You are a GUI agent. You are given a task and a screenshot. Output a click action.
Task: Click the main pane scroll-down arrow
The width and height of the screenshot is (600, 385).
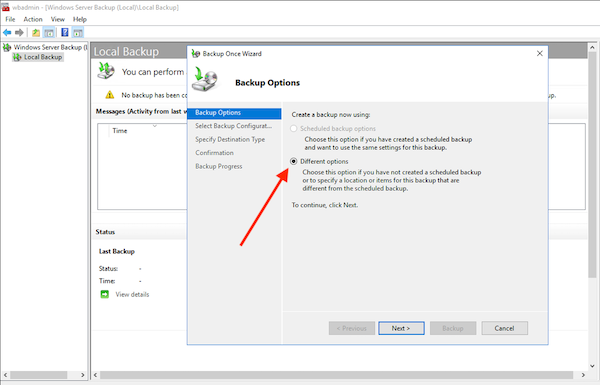(x=592, y=366)
